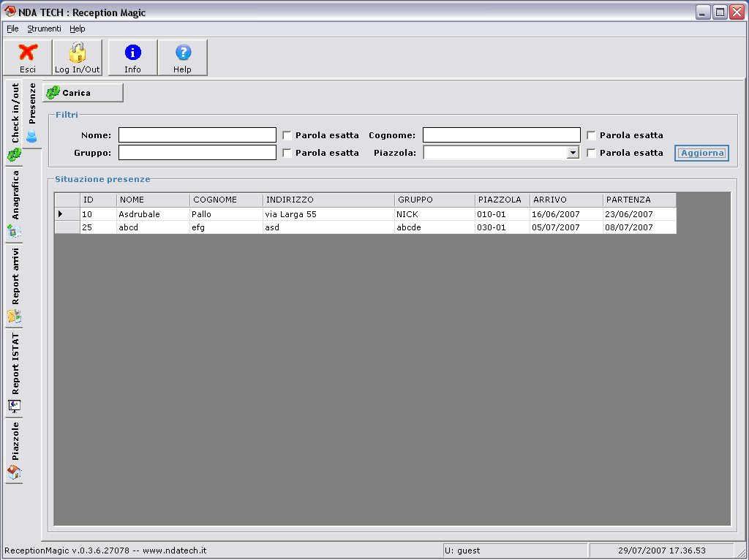The height and width of the screenshot is (560, 749).
Task: Switch to the Piazzole tab
Action: pyautogui.click(x=15, y=450)
